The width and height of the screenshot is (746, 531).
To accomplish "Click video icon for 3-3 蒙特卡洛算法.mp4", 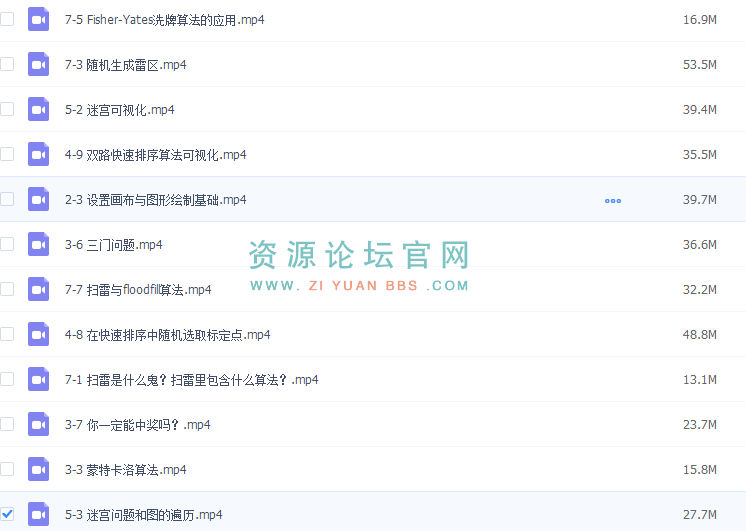I will [x=39, y=470].
